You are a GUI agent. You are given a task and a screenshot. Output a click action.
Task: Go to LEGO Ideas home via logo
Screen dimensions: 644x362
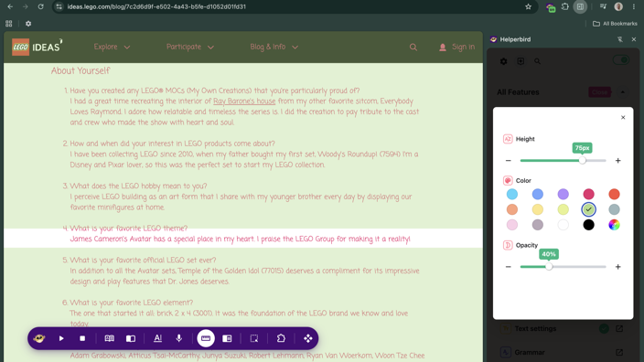pos(37,48)
